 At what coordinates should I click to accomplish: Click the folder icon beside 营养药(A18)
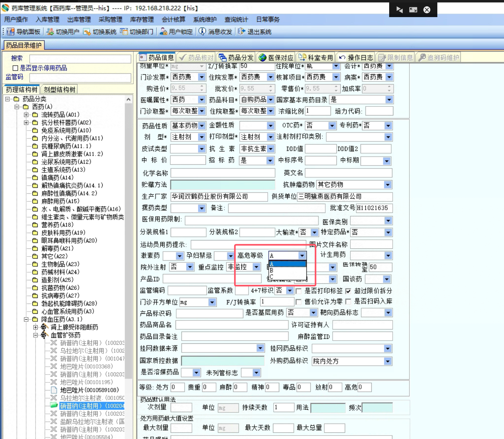[x=35, y=225]
